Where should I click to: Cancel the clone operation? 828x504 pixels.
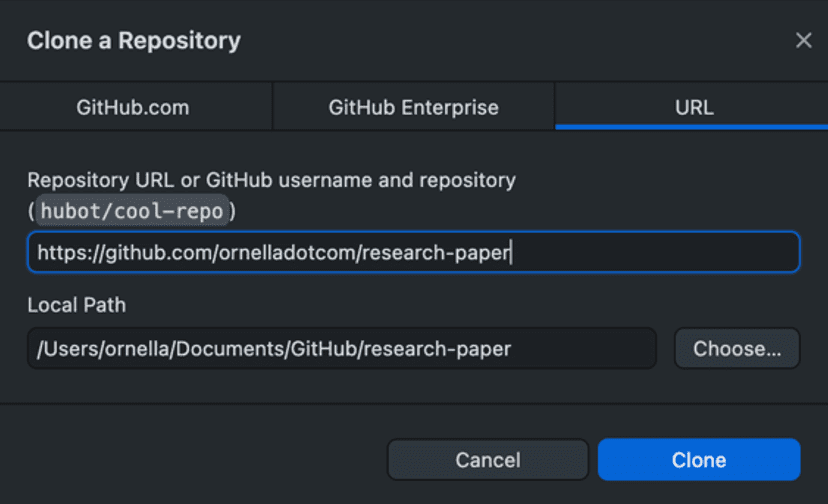point(488,460)
